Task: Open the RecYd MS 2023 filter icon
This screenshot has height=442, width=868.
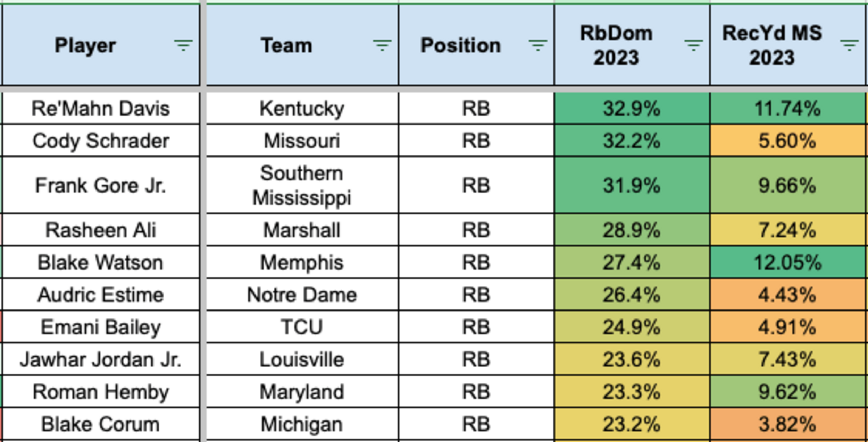Action: (849, 45)
